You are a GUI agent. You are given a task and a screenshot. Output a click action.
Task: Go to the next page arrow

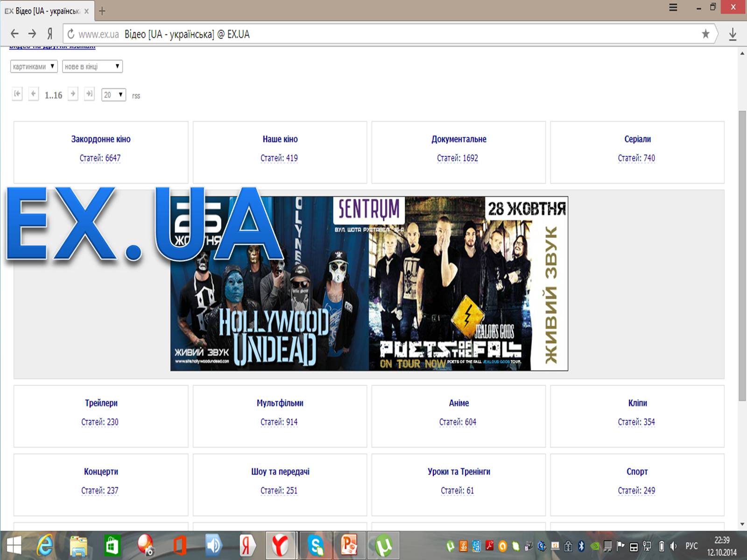[73, 94]
